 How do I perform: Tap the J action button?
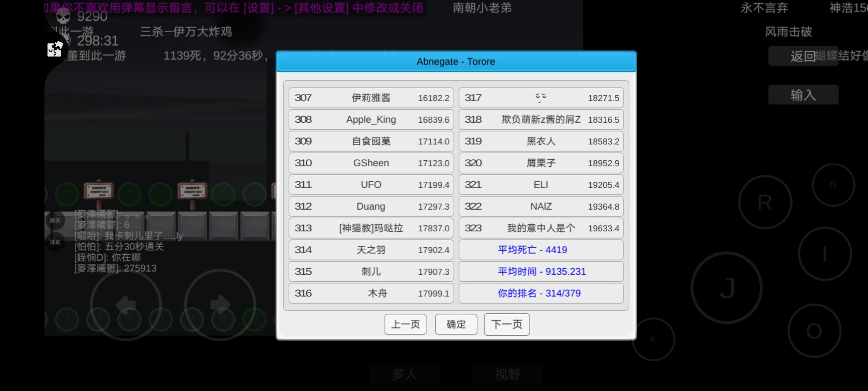pyautogui.click(x=727, y=288)
